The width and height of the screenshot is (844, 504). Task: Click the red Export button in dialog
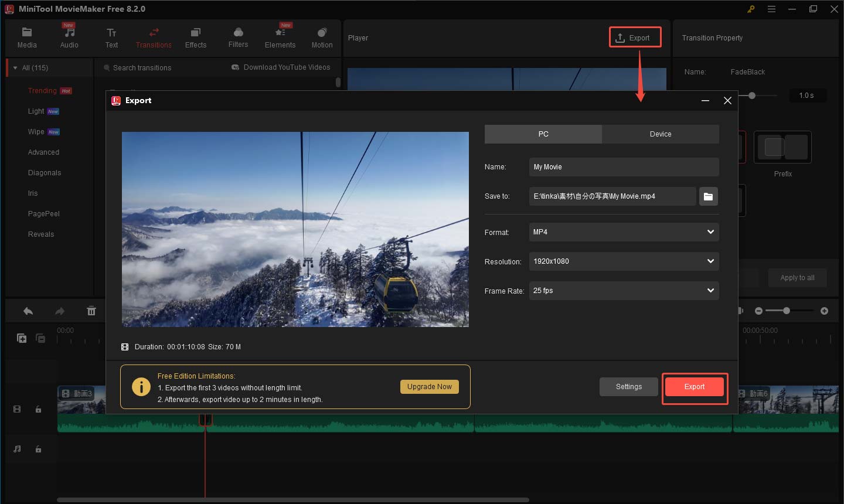tap(695, 387)
